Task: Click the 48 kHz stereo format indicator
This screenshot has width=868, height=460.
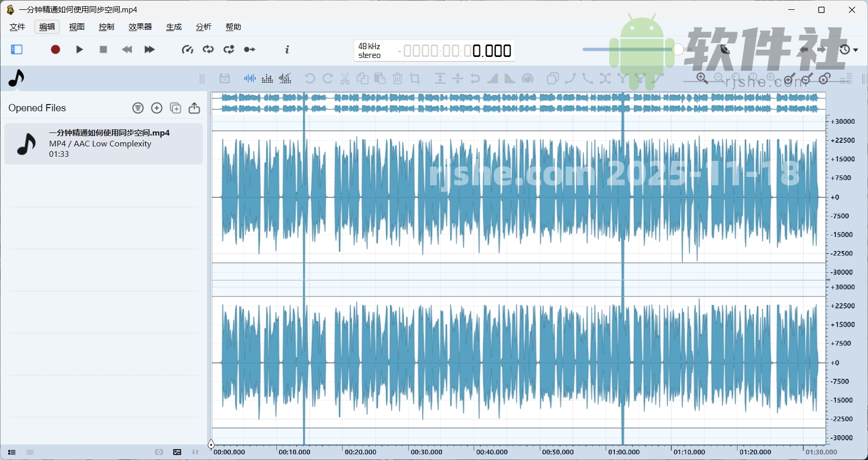Action: (x=370, y=51)
